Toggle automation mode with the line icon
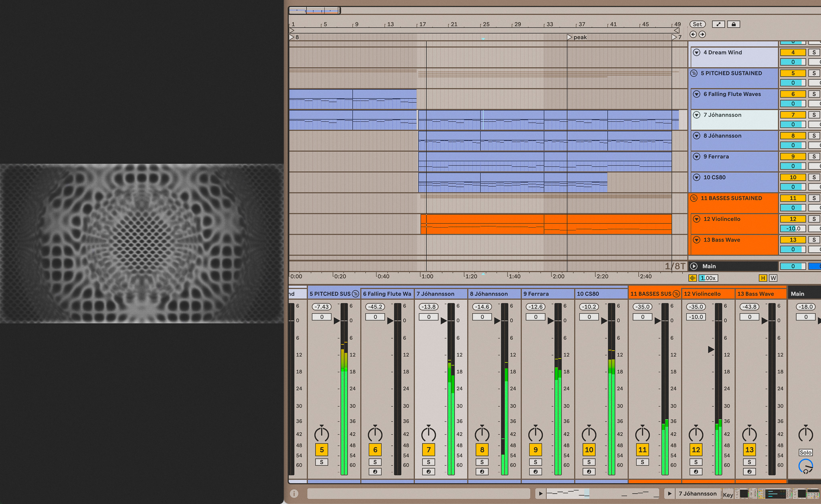 click(718, 24)
